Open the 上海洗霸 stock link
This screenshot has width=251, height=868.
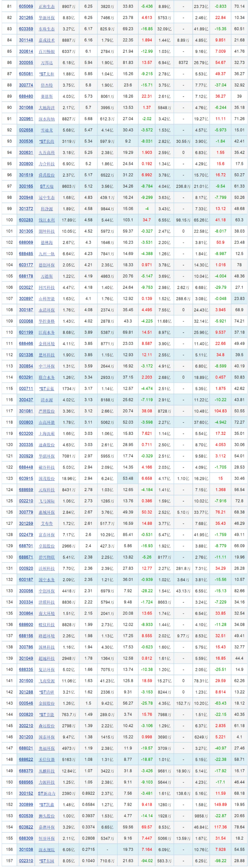47,433
